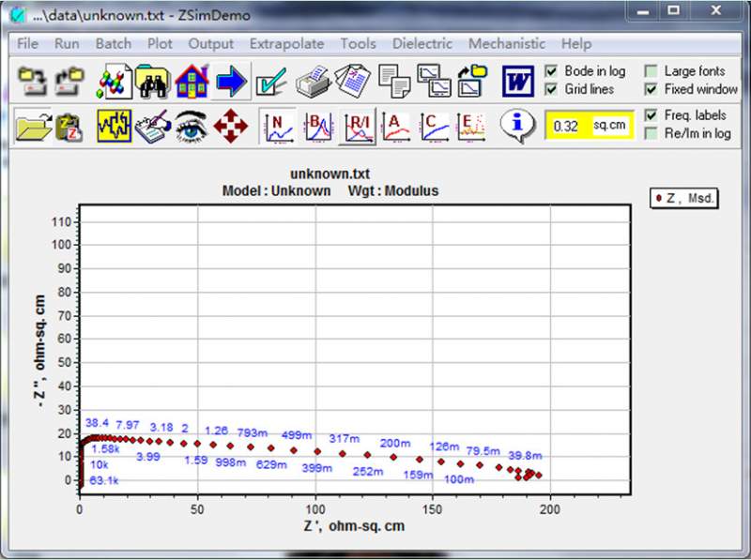Click the Z clipboard icon
Viewport: 751px width, 560px height.
69,128
